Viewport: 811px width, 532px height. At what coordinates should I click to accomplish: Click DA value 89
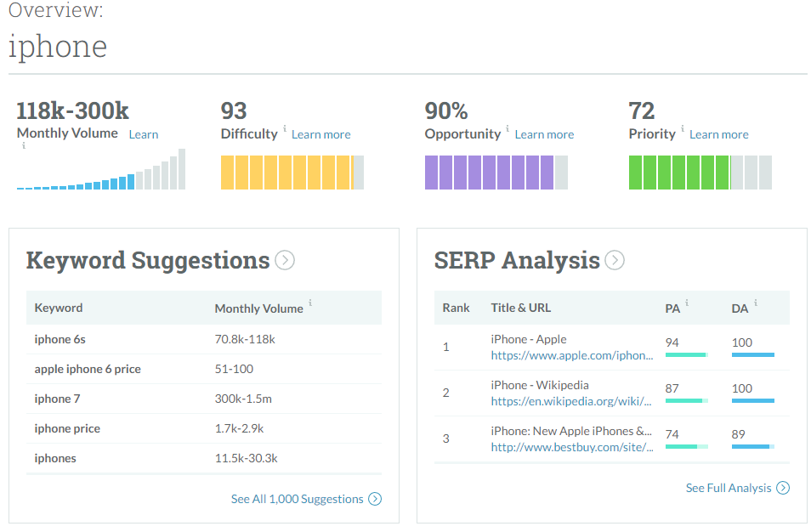[x=738, y=434]
